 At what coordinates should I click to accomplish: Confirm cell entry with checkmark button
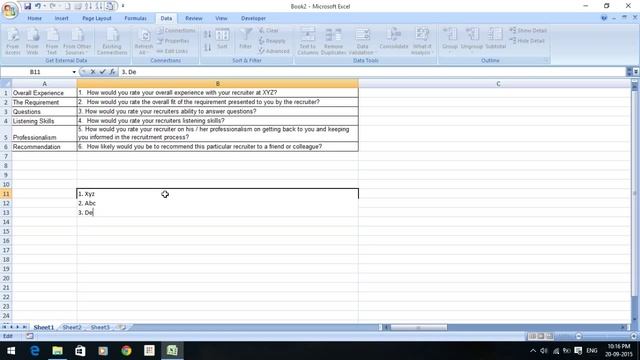point(102,72)
